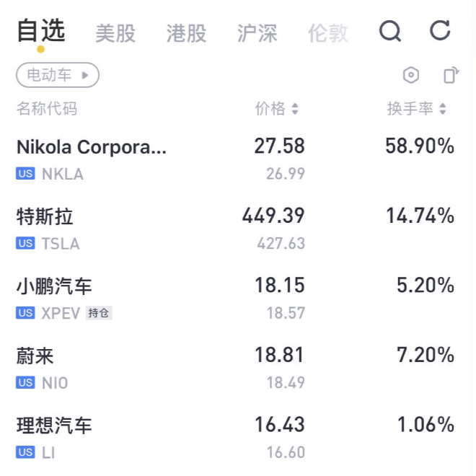Switch to the 美股 tab

[x=115, y=33]
